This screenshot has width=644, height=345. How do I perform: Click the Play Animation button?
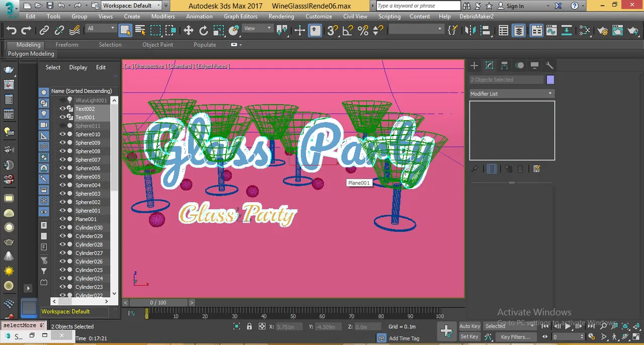[568, 326]
